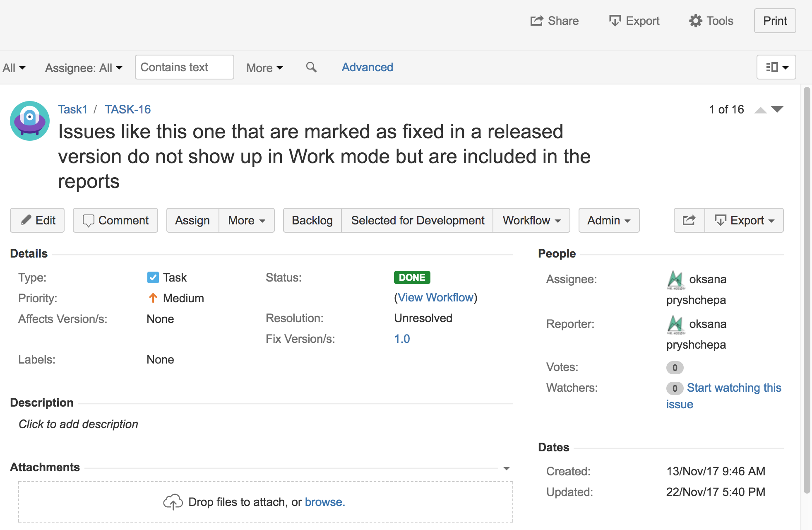Image resolution: width=812 pixels, height=530 pixels.
Task: Go to previous issue arrow
Action: tap(760, 110)
